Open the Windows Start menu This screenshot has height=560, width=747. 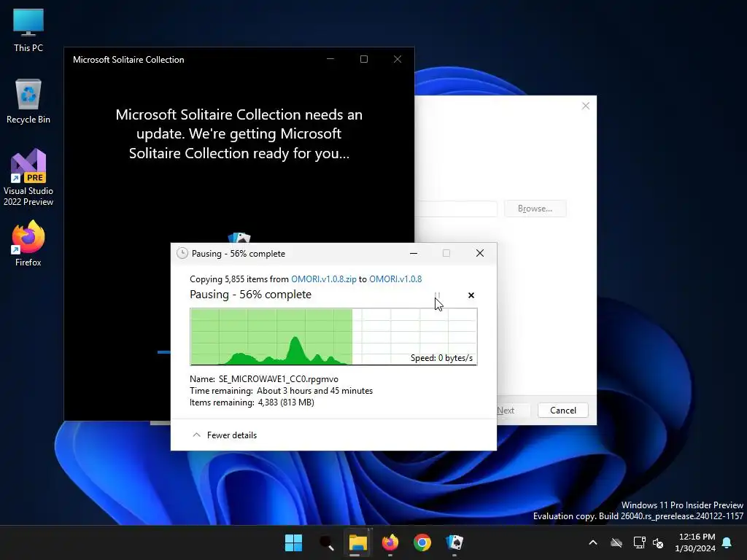(x=293, y=542)
